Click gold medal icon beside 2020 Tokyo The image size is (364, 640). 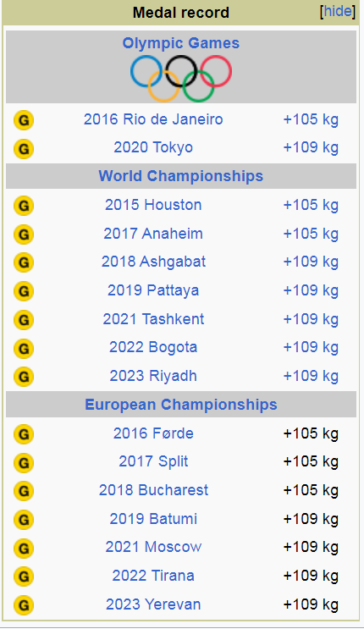click(24, 149)
